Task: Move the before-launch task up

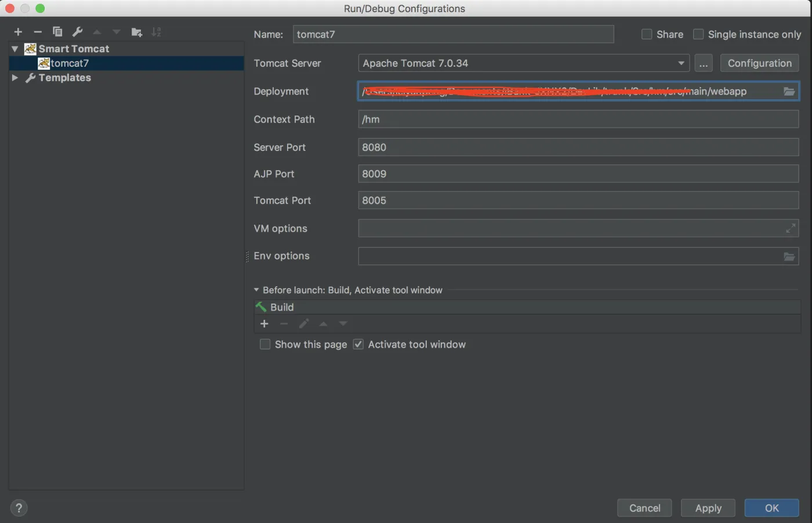Action: click(324, 324)
